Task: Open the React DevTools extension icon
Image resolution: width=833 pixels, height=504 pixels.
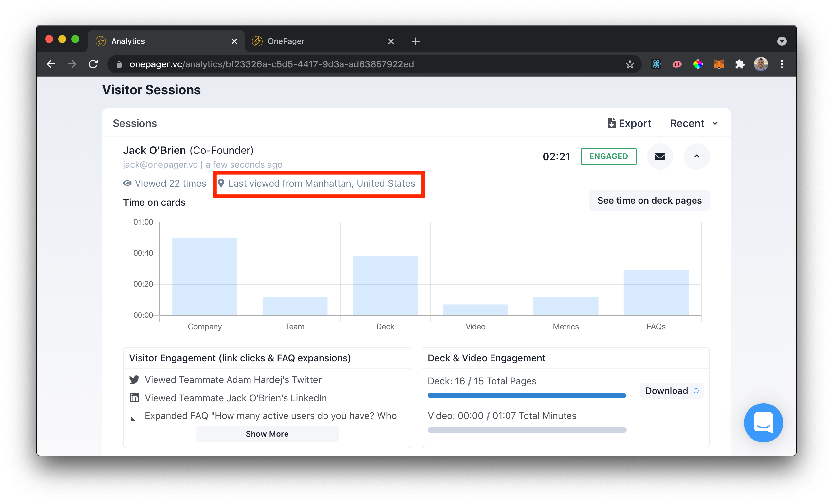Action: click(656, 64)
